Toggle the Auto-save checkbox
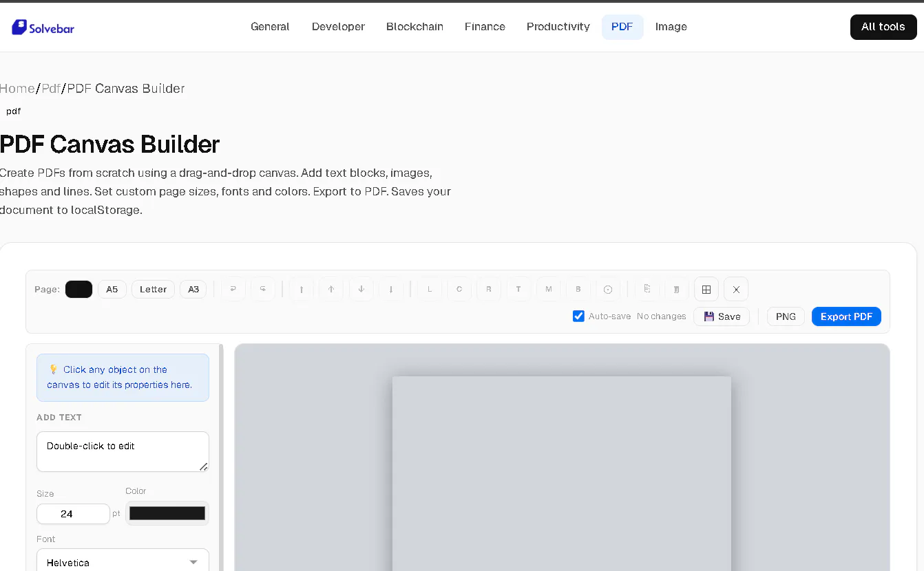 click(x=578, y=316)
